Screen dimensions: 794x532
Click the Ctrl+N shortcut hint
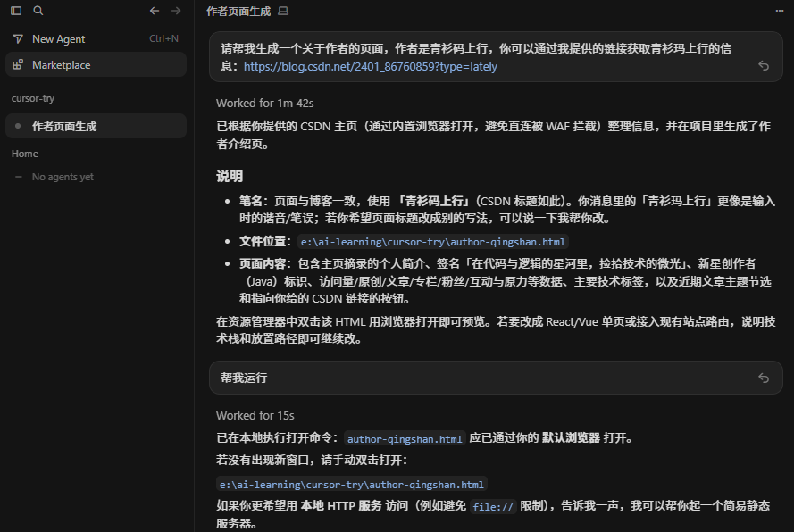[163, 38]
